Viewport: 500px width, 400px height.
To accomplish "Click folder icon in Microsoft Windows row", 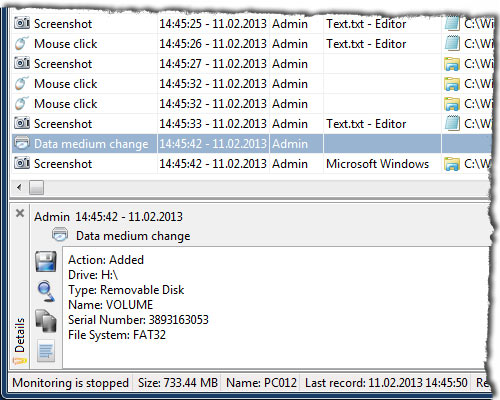I will 452,164.
